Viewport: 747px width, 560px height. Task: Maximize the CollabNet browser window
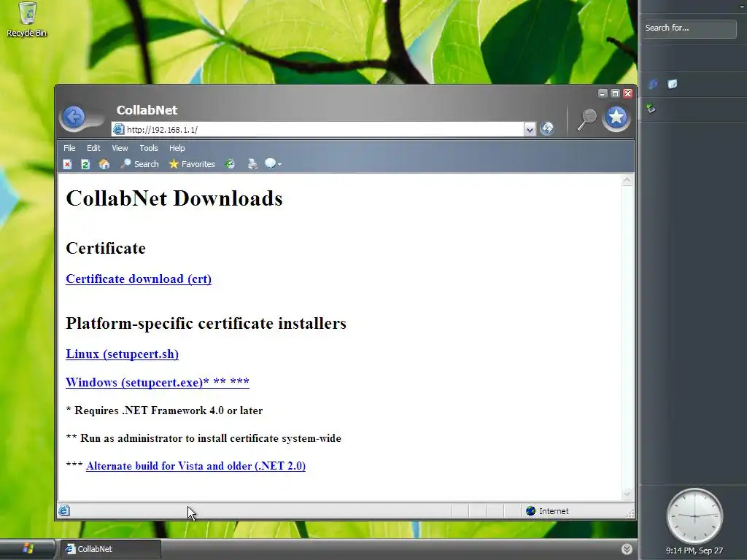[x=615, y=93]
